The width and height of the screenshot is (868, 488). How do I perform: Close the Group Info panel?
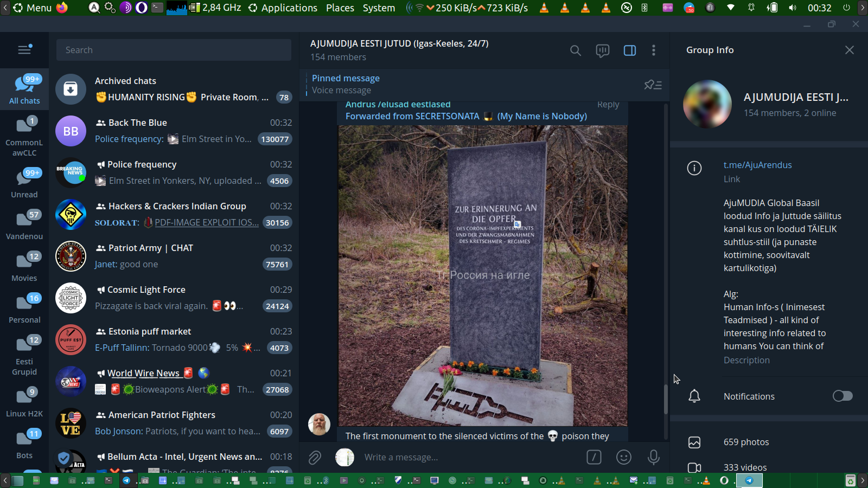[850, 50]
